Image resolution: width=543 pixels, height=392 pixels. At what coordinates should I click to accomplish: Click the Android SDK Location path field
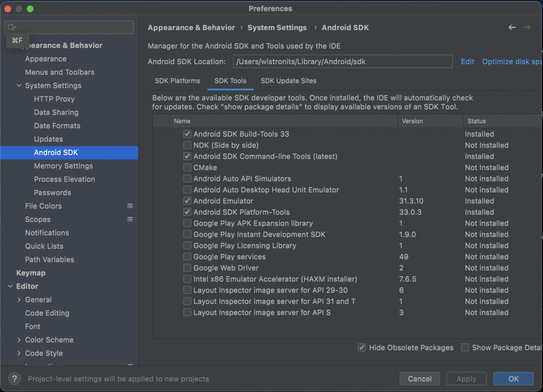pos(342,62)
